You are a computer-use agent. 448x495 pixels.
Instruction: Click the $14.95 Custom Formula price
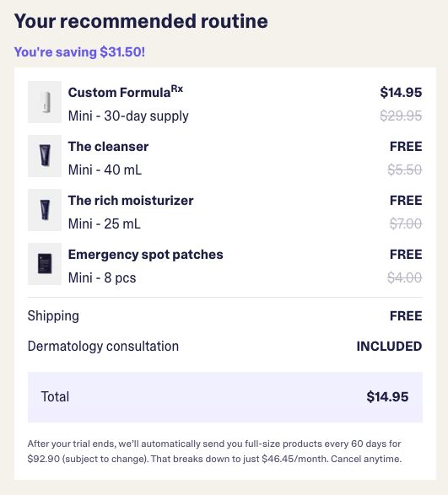pyautogui.click(x=401, y=92)
